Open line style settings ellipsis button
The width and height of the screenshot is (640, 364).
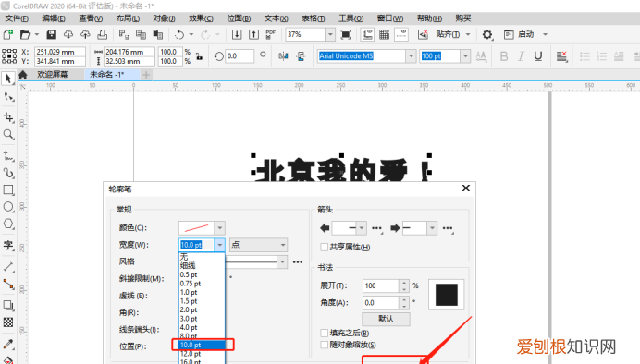pyautogui.click(x=298, y=262)
